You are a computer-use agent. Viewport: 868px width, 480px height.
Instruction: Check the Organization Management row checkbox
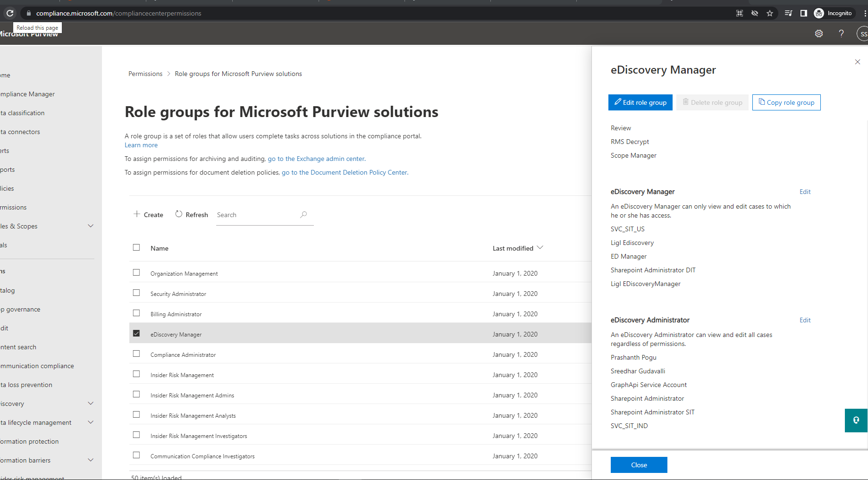[x=136, y=272]
